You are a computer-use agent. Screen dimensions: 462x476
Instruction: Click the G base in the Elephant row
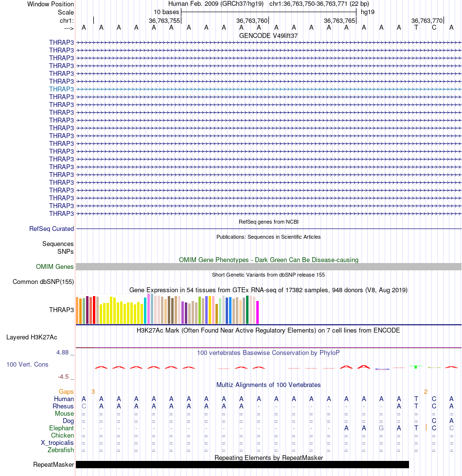[x=381, y=428]
